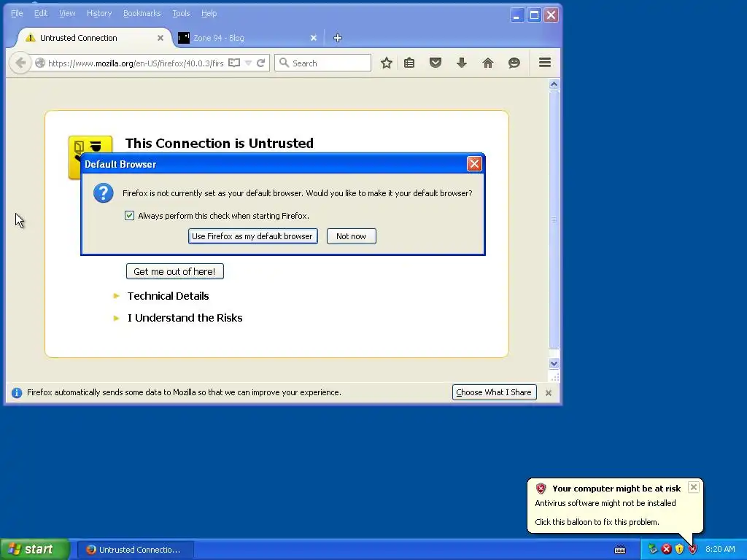Open the Help menu
The height and width of the screenshot is (560, 747).
coord(209,13)
